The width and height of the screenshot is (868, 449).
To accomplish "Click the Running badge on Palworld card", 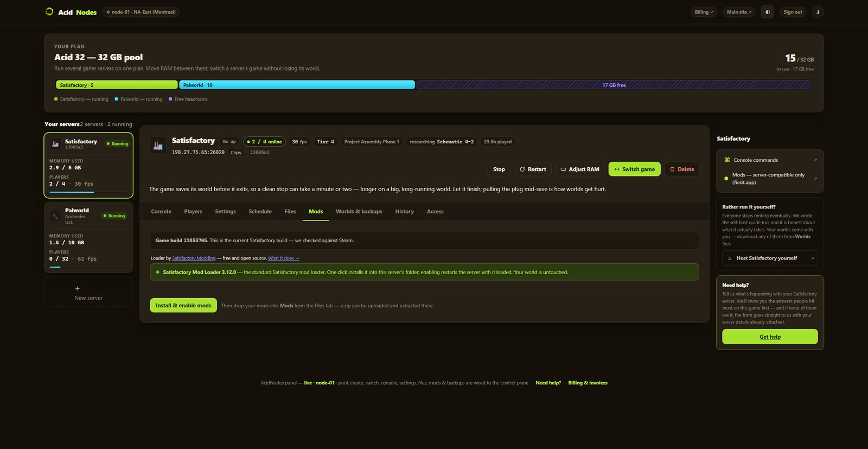I will [114, 216].
